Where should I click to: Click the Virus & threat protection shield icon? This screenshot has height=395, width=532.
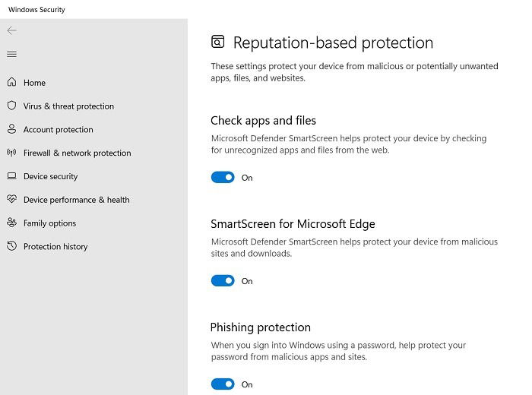pos(11,106)
